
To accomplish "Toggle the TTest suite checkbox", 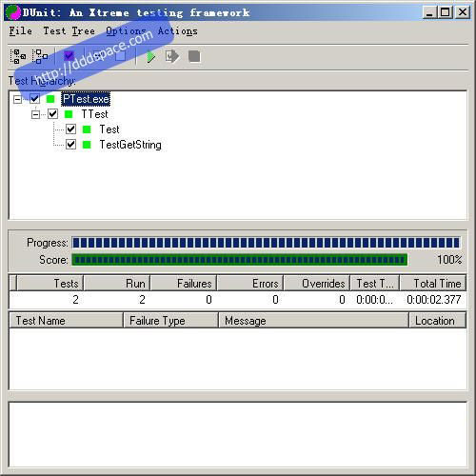I will (52, 114).
